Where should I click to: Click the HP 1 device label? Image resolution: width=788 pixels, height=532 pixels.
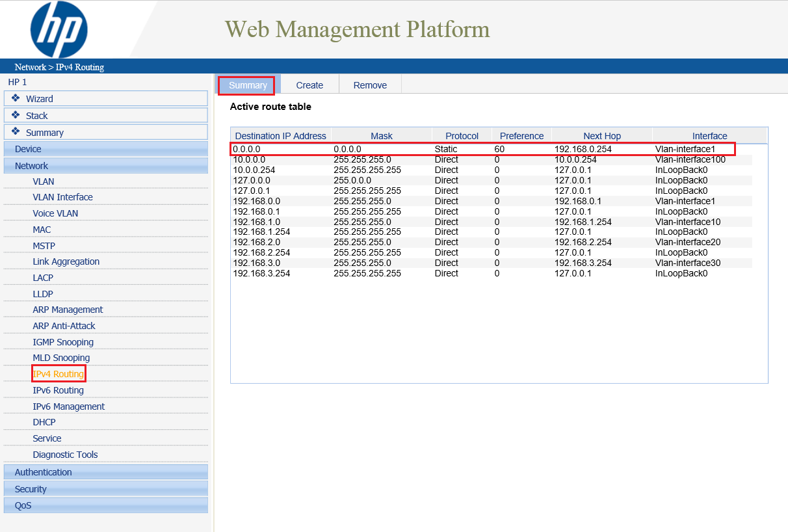pyautogui.click(x=18, y=82)
